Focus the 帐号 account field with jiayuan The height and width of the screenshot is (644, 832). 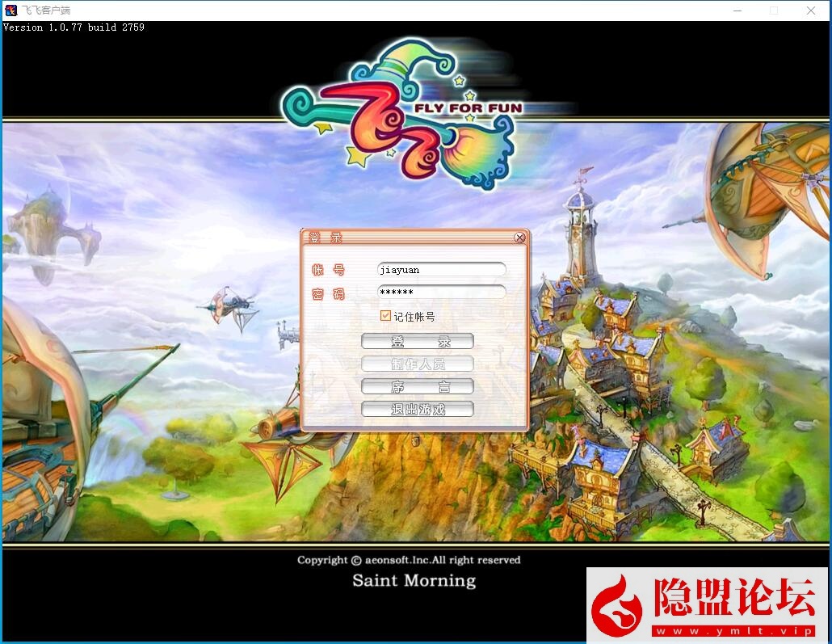[442, 270]
